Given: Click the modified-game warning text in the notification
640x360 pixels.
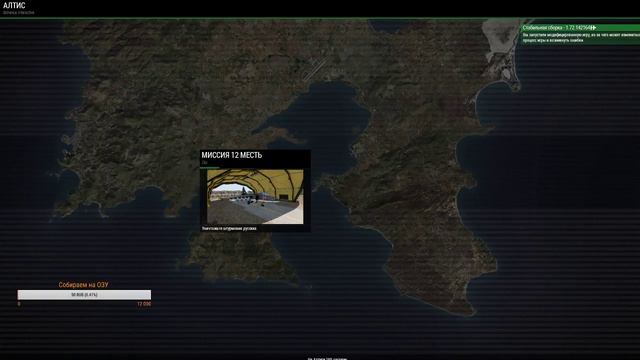Looking at the screenshot, I should tap(581, 38).
